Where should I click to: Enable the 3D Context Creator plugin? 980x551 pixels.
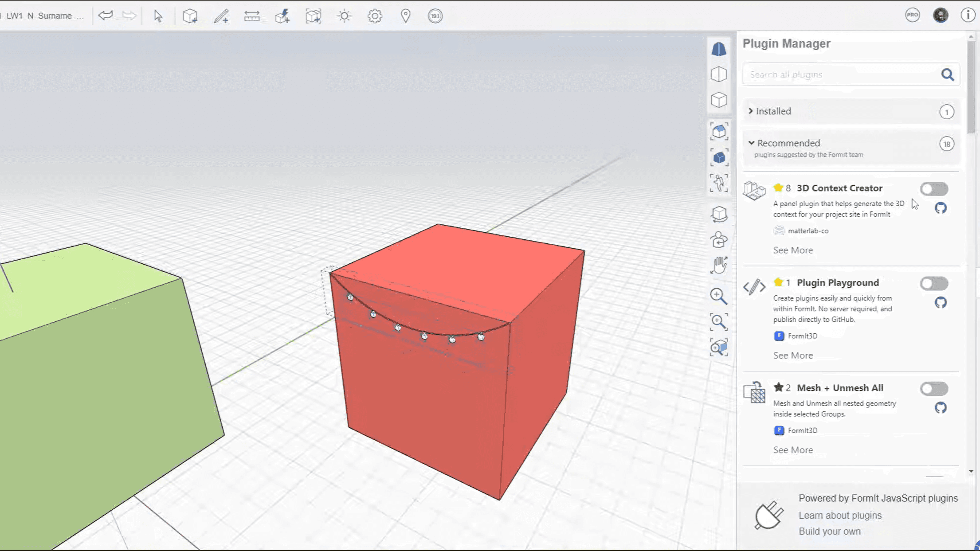tap(933, 189)
